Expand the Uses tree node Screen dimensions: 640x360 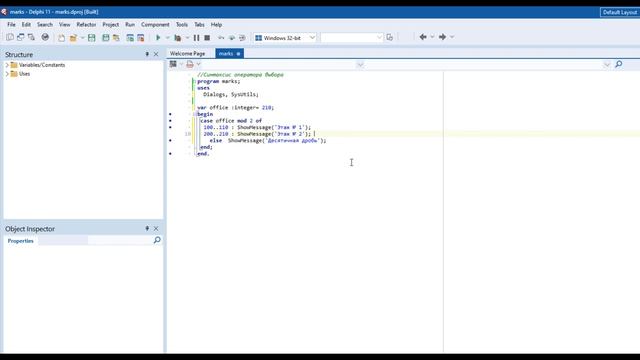pyautogui.click(x=7, y=74)
